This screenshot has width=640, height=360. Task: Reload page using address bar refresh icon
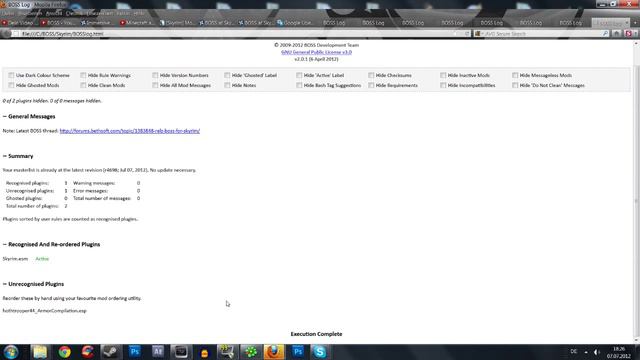pos(467,33)
